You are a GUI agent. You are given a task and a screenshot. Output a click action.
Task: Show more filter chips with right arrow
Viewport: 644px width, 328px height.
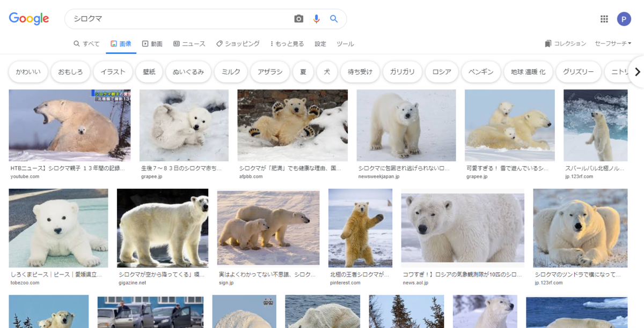point(637,71)
